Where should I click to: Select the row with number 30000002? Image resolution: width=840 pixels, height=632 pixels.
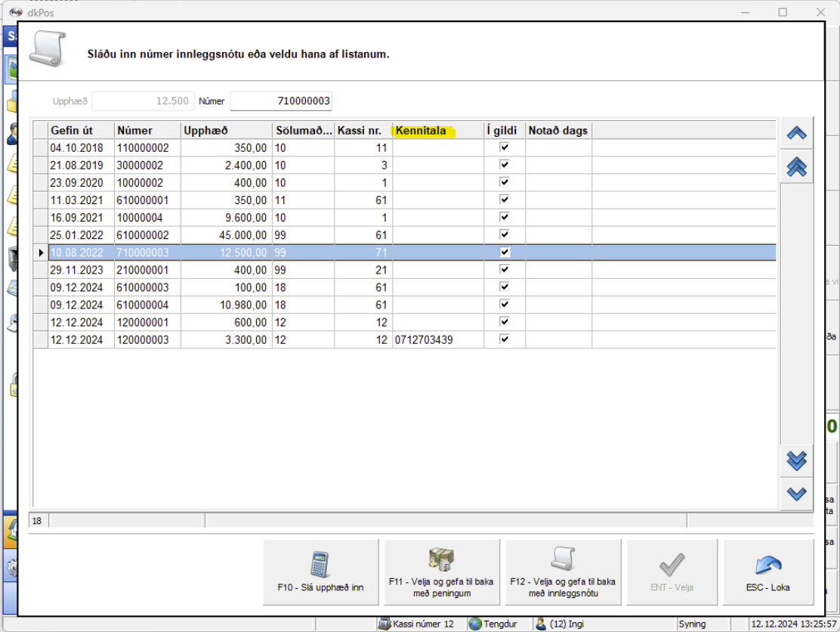click(147, 165)
